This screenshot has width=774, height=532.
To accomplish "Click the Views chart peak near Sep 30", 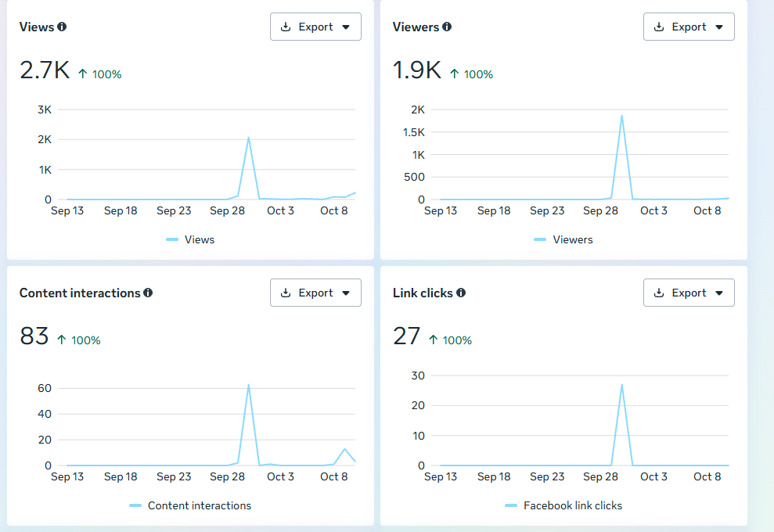I will 248,138.
